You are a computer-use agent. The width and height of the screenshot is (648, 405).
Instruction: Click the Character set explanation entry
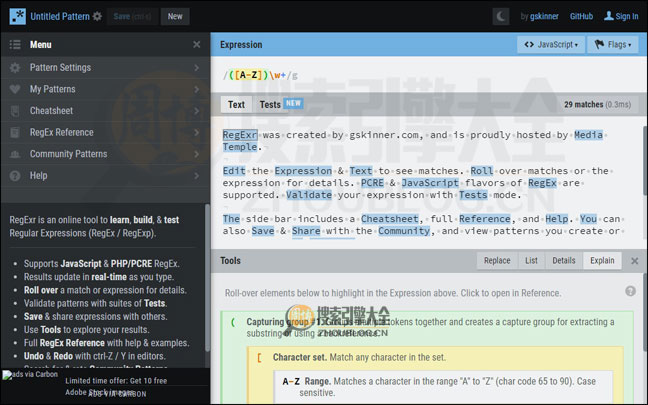435,357
